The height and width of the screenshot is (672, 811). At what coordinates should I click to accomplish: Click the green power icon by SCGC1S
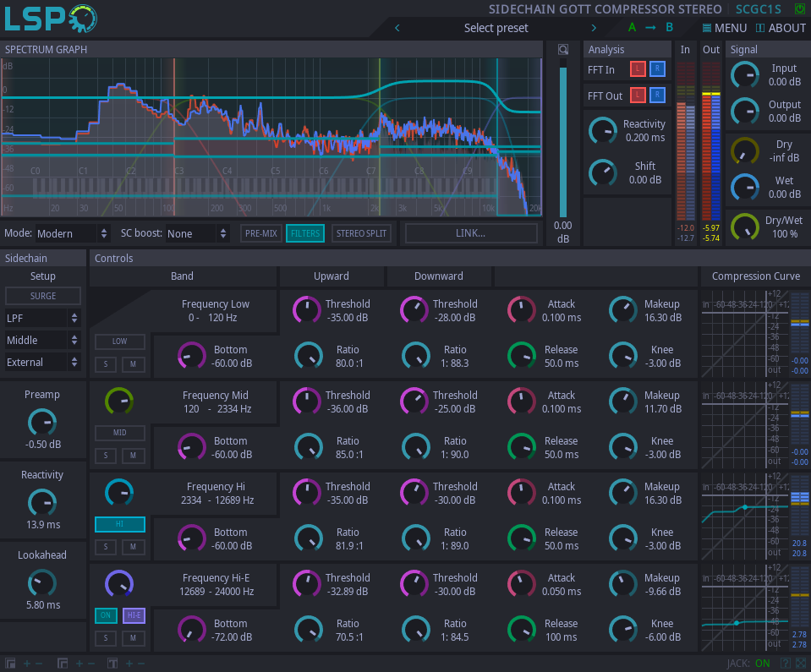(x=800, y=8)
